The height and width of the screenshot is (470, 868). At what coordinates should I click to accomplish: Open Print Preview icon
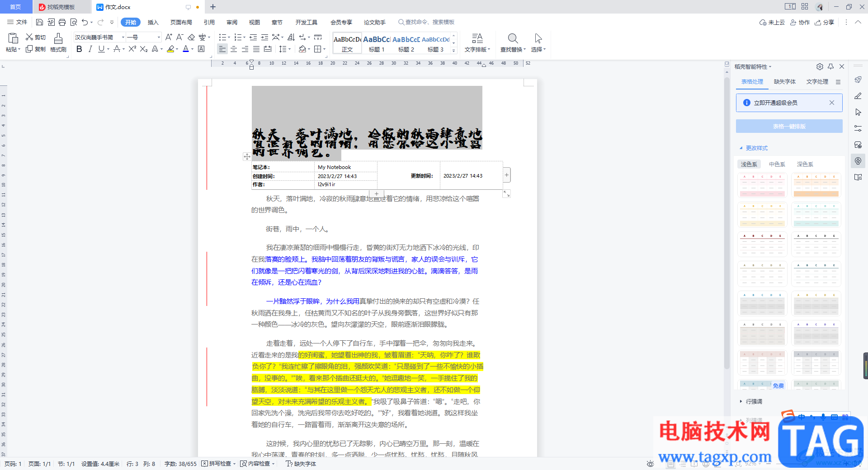coord(73,22)
